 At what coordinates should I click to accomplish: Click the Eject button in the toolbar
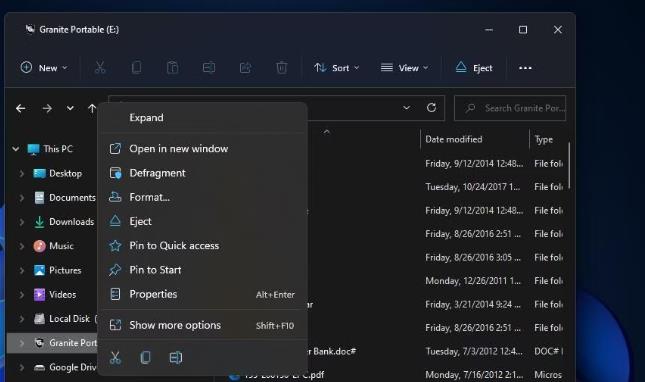click(473, 68)
